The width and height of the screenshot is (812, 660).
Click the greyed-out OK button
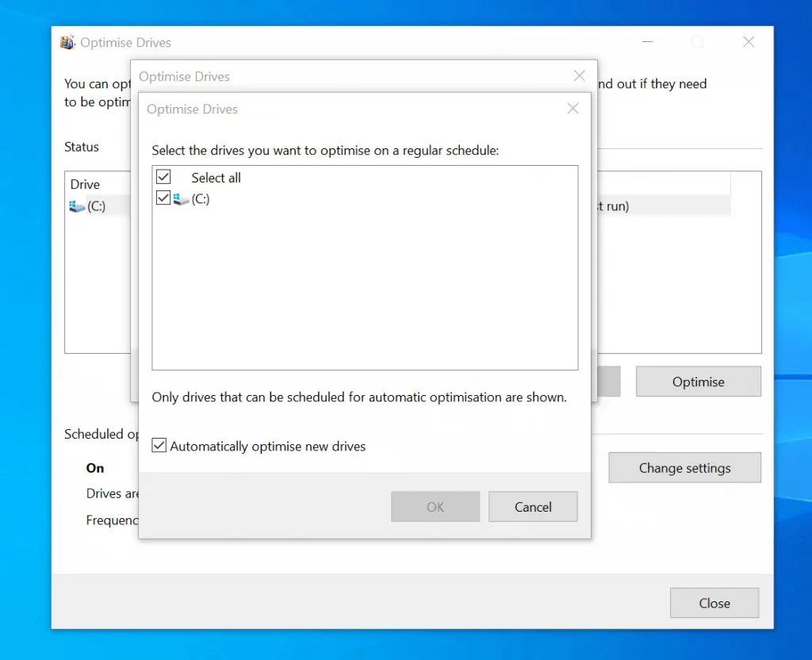[435, 506]
